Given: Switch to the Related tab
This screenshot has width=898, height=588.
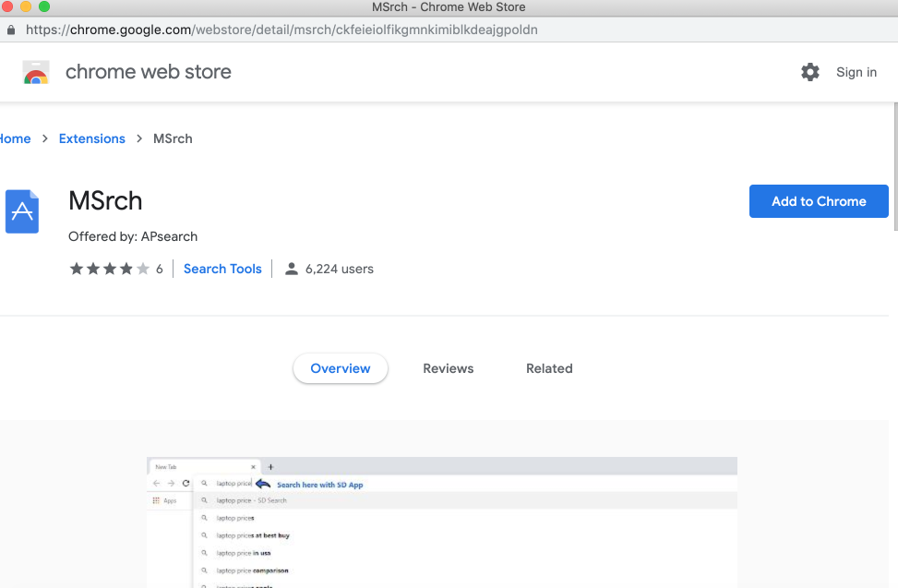Looking at the screenshot, I should point(549,368).
